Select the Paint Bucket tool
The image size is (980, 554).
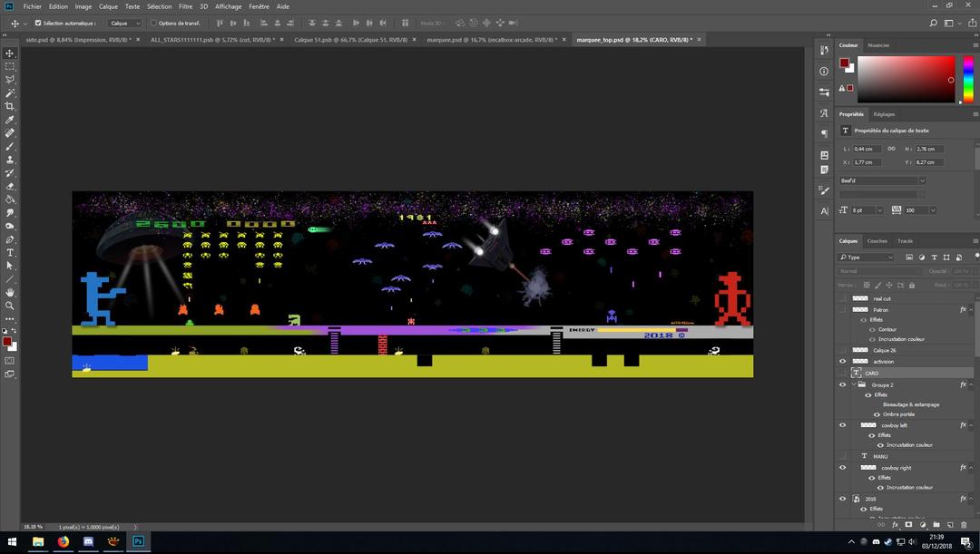(9, 199)
